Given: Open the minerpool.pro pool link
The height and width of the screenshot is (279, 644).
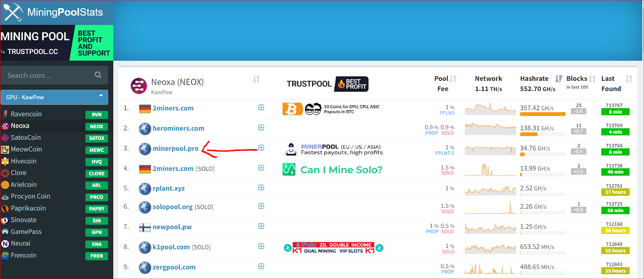Looking at the screenshot, I should click(175, 148).
